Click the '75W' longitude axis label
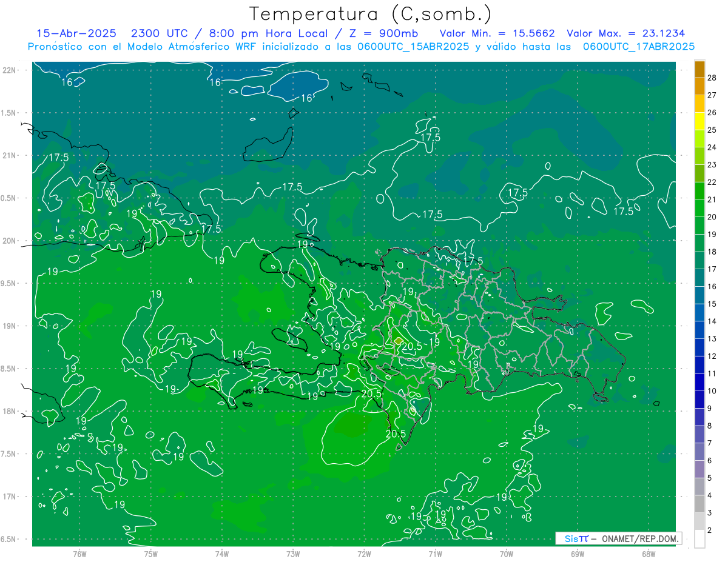Viewport: 728px width, 562px height. [151, 555]
